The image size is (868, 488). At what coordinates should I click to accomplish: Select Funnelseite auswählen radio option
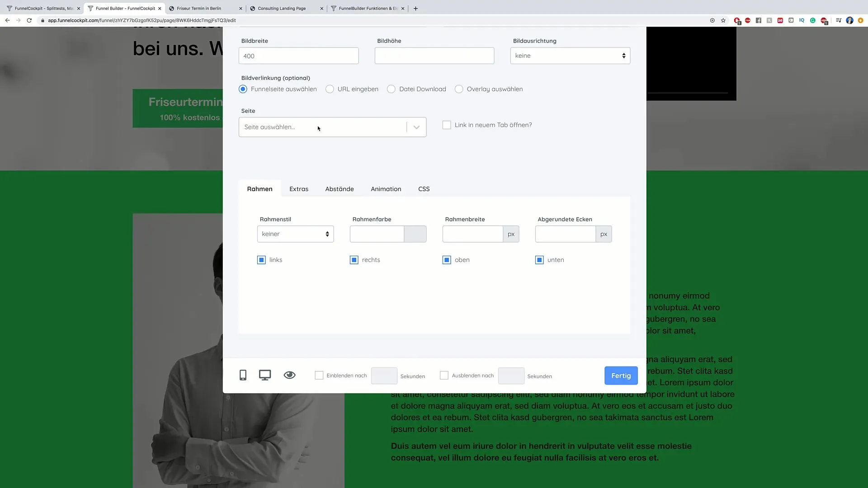click(x=243, y=89)
